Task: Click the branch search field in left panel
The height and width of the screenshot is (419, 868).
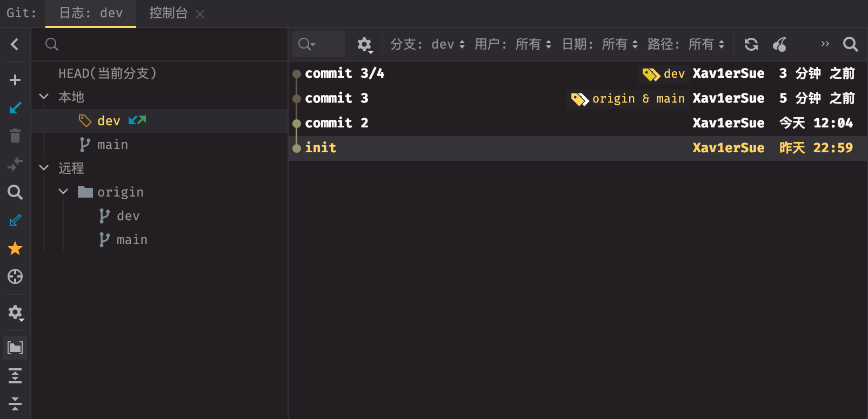Action: click(x=162, y=44)
